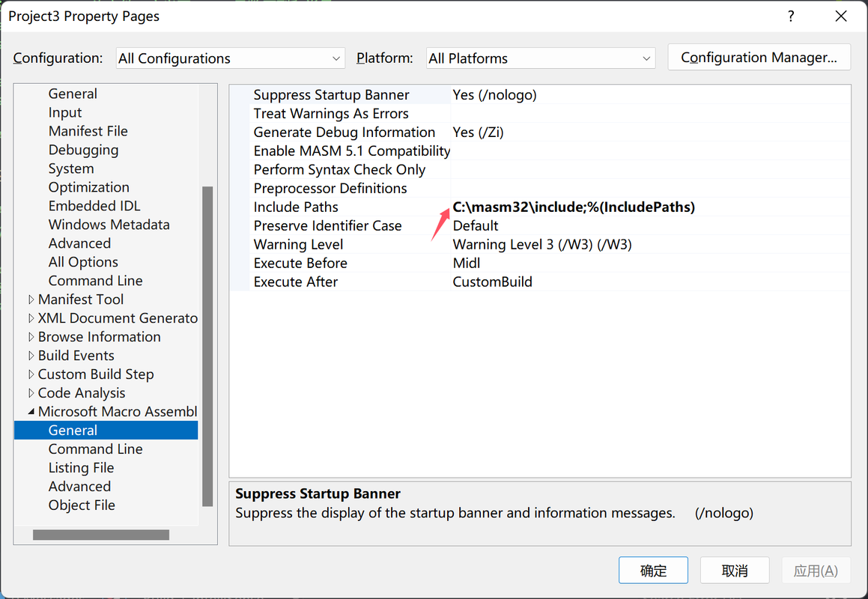The image size is (868, 599).
Task: Click the Code Analysis tree label
Action: pos(82,393)
